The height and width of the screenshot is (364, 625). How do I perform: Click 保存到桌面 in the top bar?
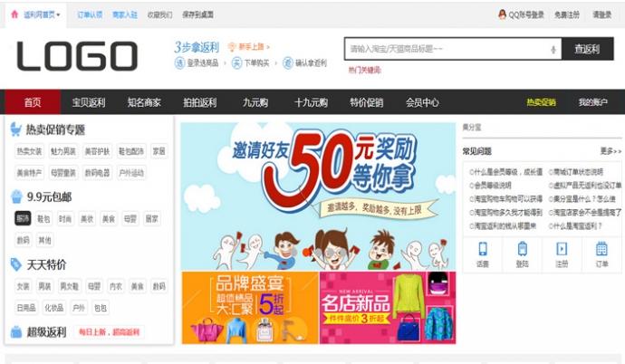[197, 15]
